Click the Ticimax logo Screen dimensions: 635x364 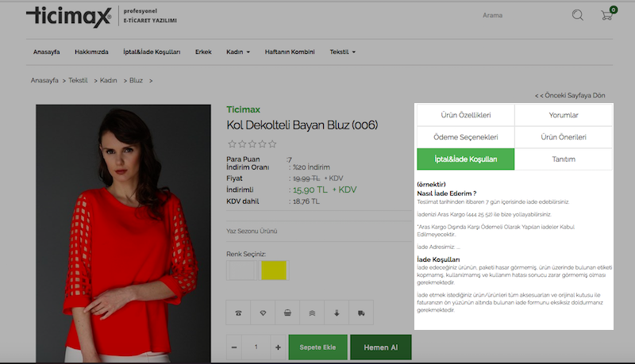pyautogui.click(x=67, y=16)
